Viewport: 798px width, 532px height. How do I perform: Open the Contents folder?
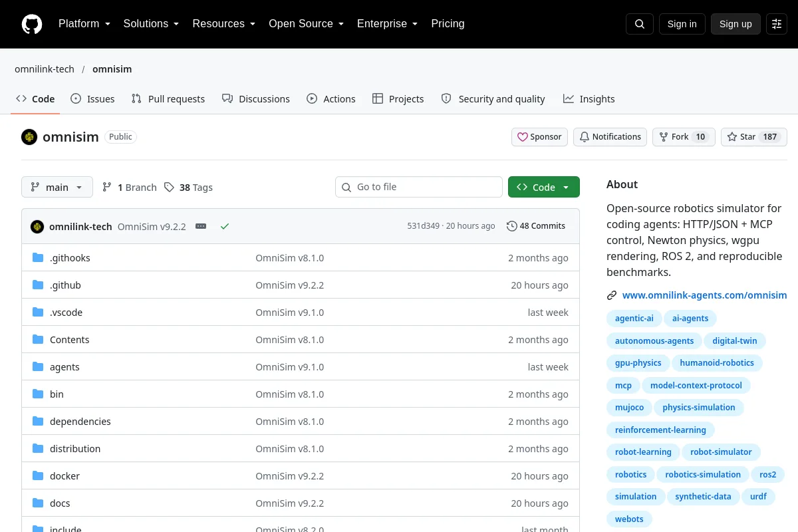pyautogui.click(x=69, y=340)
